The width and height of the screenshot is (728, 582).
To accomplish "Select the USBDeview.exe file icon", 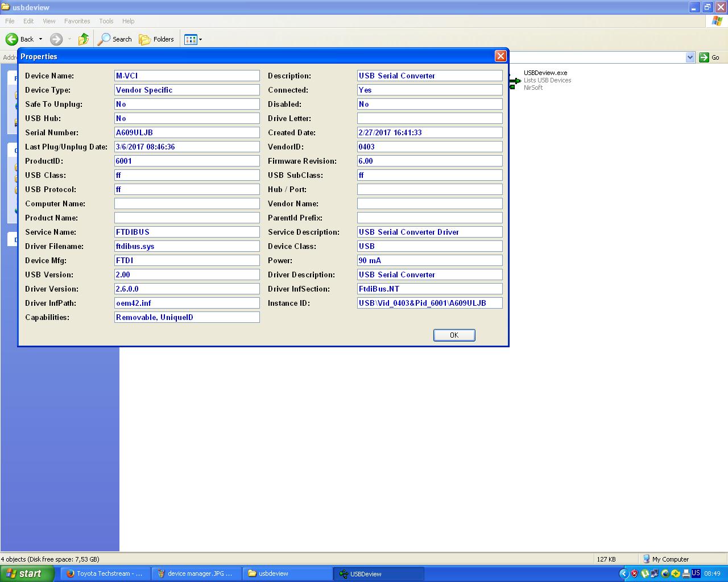I will click(x=515, y=81).
